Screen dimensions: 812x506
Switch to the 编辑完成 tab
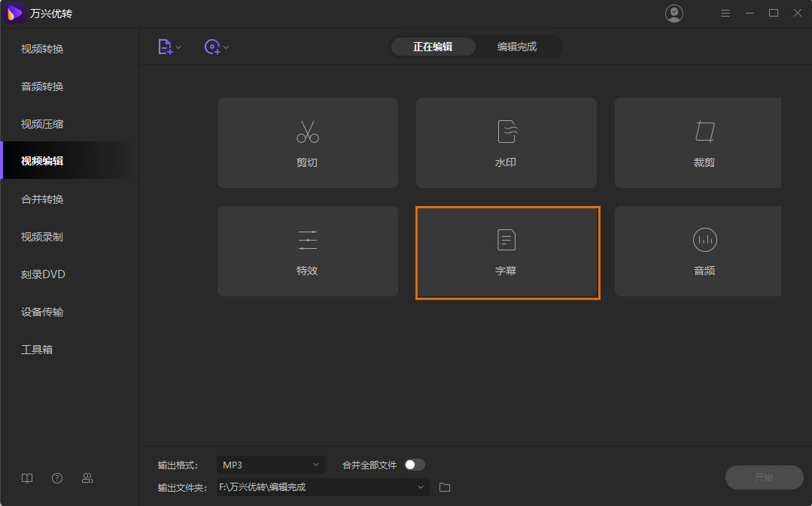click(x=517, y=47)
